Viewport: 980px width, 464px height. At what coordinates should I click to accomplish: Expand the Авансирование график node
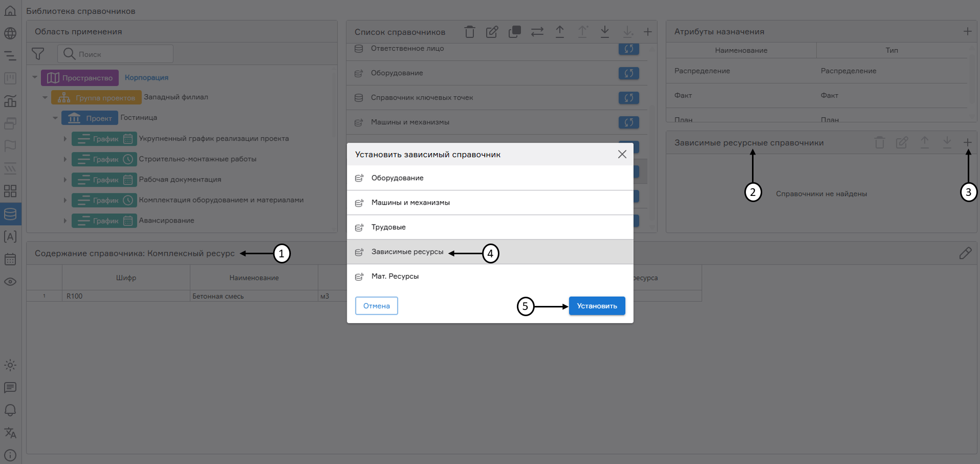(65, 221)
